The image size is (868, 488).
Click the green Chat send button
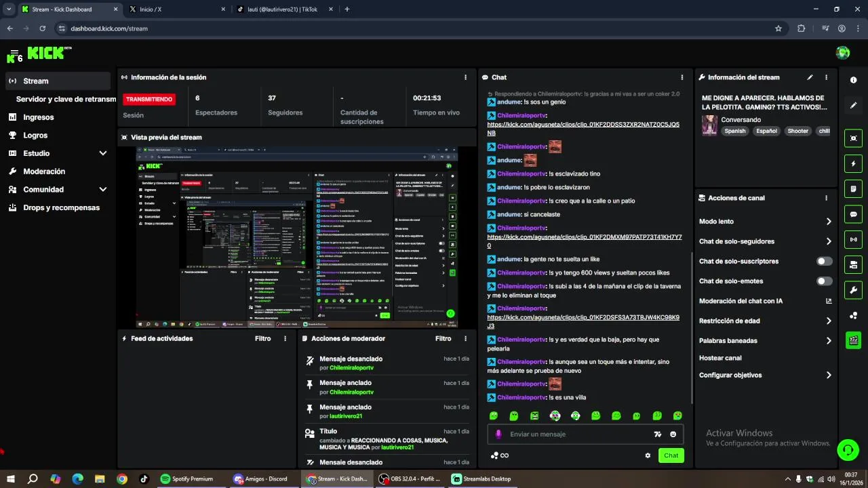click(671, 455)
